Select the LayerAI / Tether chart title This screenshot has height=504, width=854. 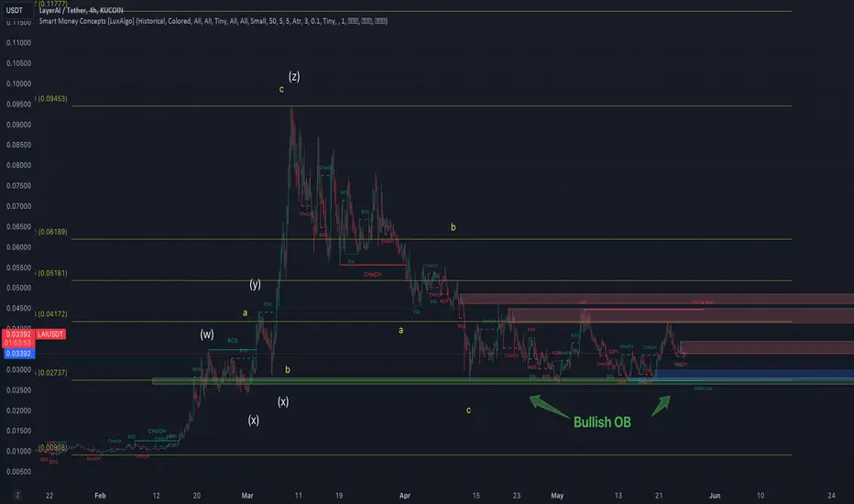(x=82, y=10)
